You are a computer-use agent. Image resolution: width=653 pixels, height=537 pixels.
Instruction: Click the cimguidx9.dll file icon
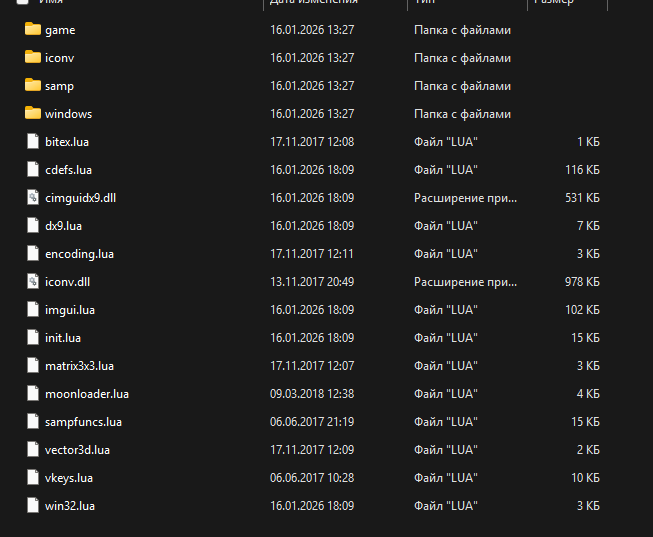pyautogui.click(x=33, y=198)
